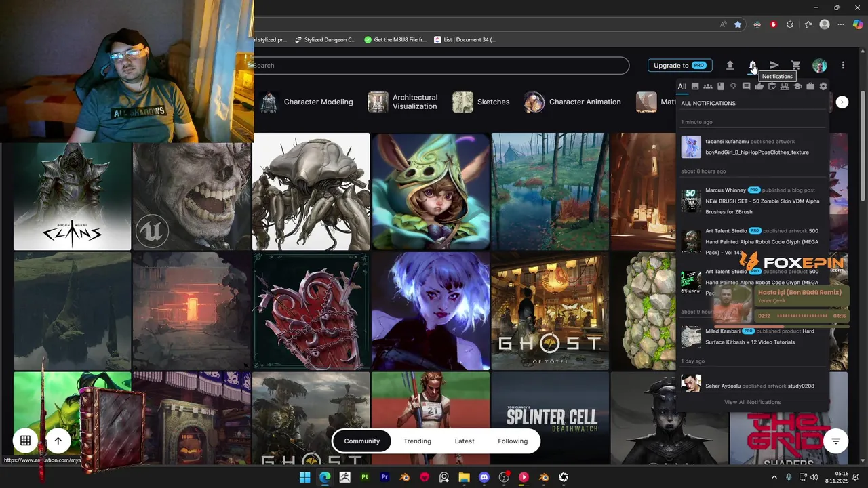This screenshot has height=488, width=868.
Task: Open the ArtStation three-dot menu
Action: point(843,66)
